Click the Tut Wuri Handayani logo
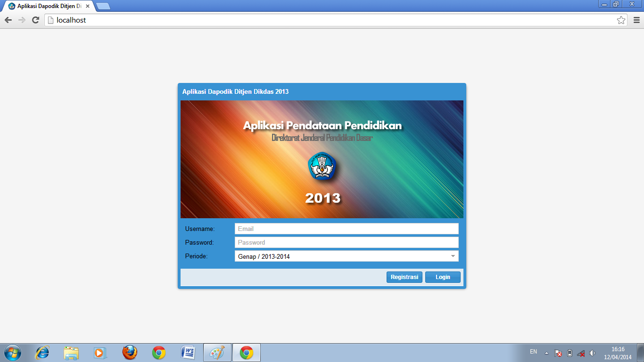This screenshot has height=362, width=644. click(322, 166)
